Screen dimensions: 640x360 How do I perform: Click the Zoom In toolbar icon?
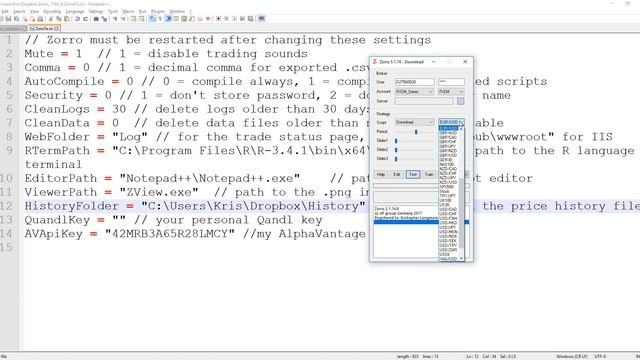click(x=116, y=19)
